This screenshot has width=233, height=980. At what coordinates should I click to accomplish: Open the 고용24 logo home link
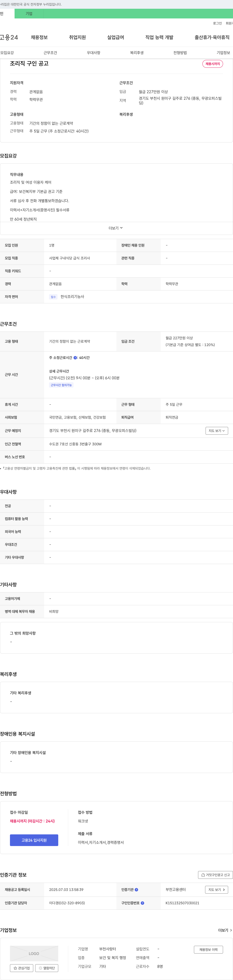(x=9, y=37)
